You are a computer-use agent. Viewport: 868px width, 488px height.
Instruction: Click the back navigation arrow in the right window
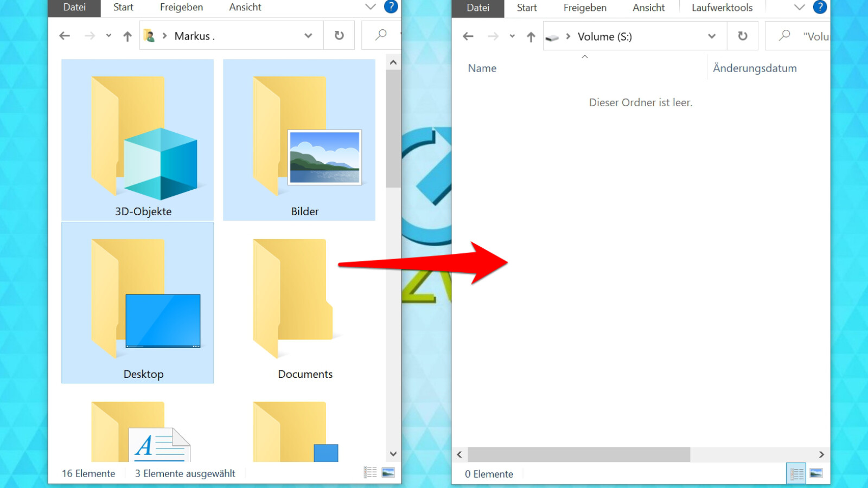coord(468,36)
